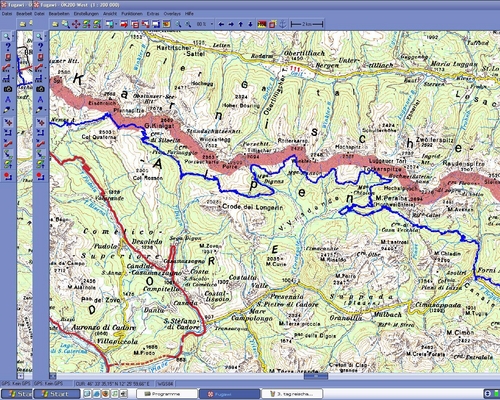Image resolution: width=500 pixels, height=400 pixels.
Task: Open the Extras menu
Action: tap(153, 14)
